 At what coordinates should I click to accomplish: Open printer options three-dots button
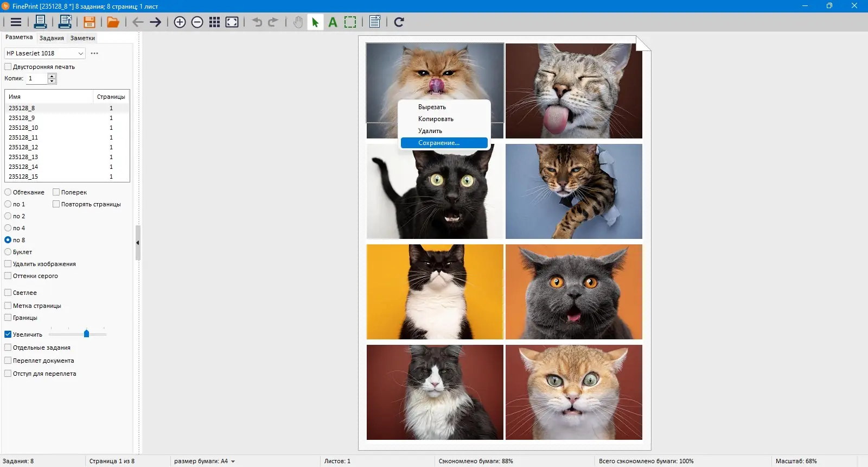(94, 53)
